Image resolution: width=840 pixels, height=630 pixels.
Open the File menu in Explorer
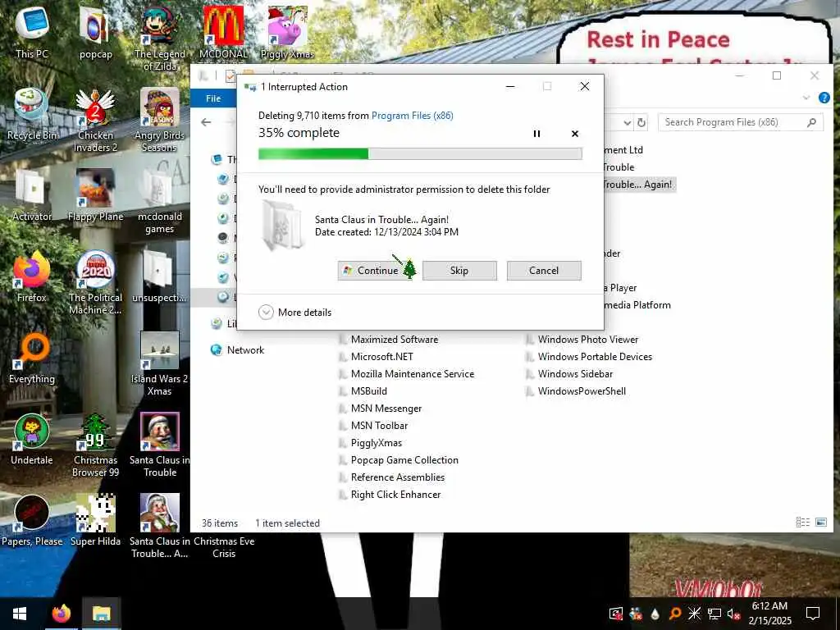(x=213, y=98)
